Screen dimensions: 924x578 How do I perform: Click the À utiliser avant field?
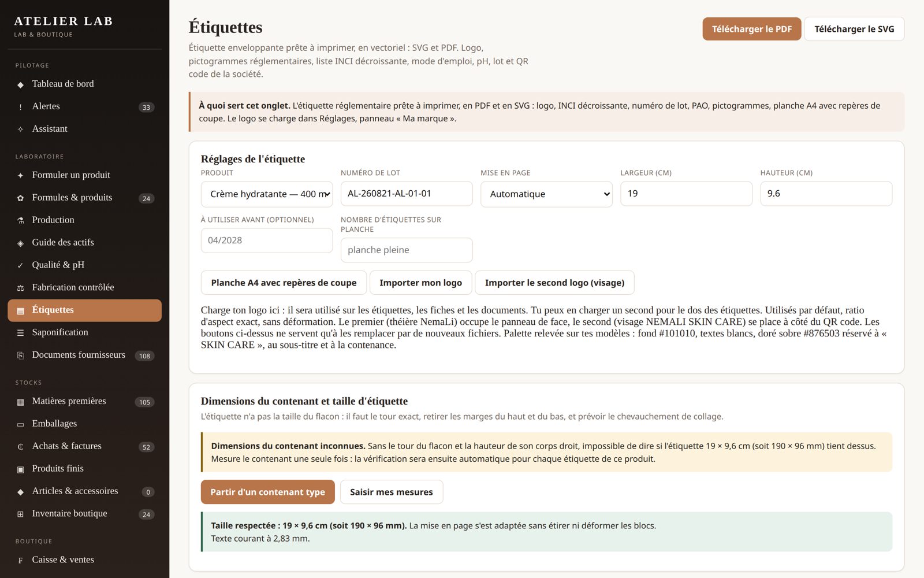point(267,240)
